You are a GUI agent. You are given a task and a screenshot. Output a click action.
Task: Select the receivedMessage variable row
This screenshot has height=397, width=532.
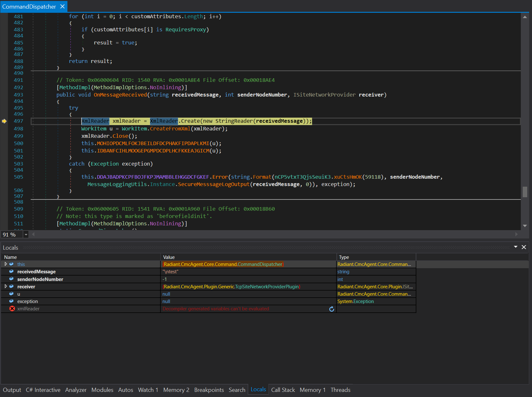(36, 272)
